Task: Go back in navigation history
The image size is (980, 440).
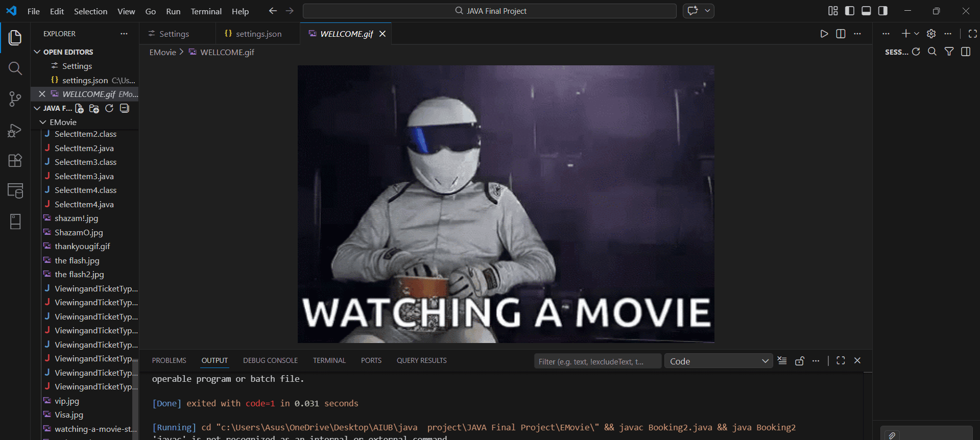Action: pyautogui.click(x=273, y=11)
